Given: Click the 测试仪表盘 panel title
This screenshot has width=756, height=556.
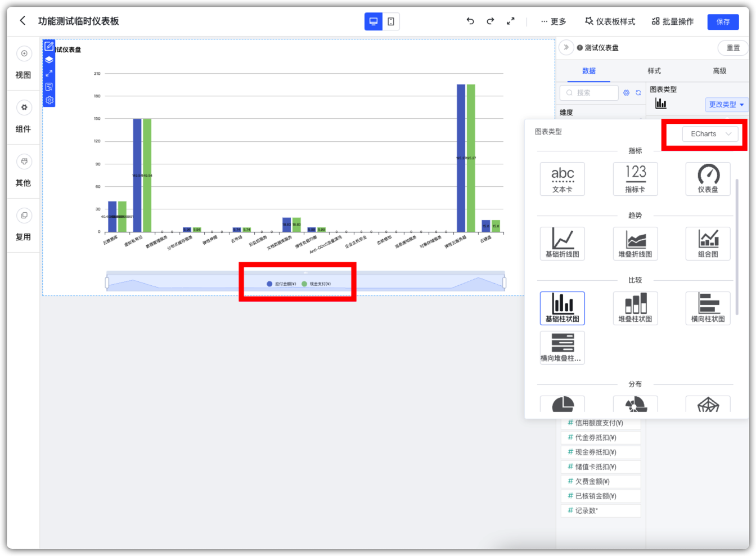Looking at the screenshot, I should [x=601, y=48].
